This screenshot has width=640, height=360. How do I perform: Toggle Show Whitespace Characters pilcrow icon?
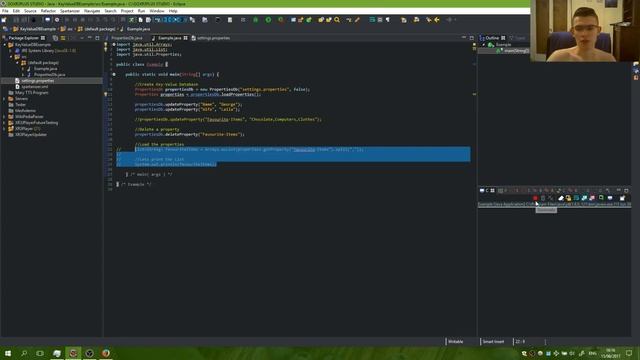[388, 20]
